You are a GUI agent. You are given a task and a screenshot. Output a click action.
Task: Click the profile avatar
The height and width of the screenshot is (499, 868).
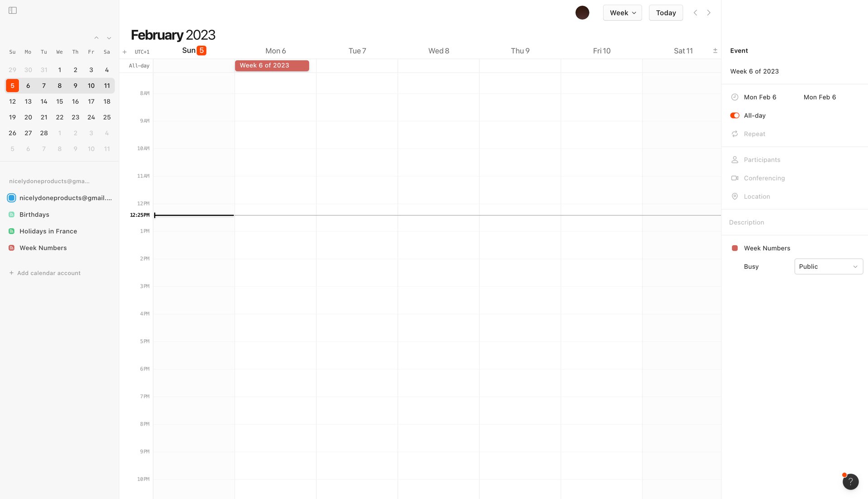click(x=582, y=12)
